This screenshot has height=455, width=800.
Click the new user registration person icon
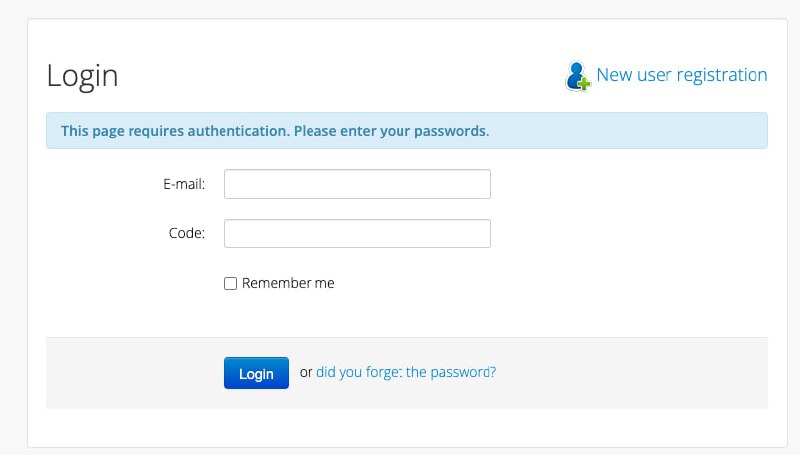click(576, 73)
